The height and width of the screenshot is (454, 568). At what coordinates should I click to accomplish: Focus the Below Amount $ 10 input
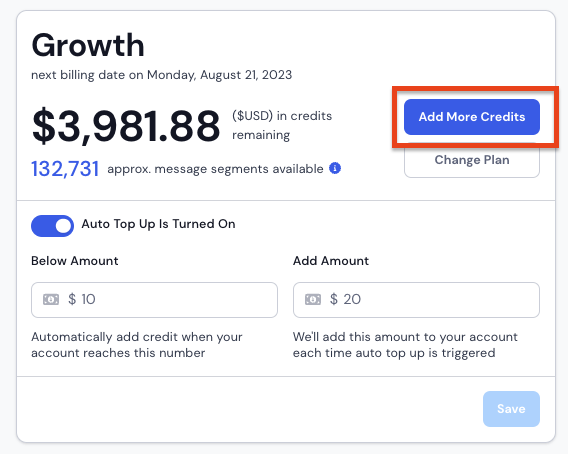coord(154,300)
